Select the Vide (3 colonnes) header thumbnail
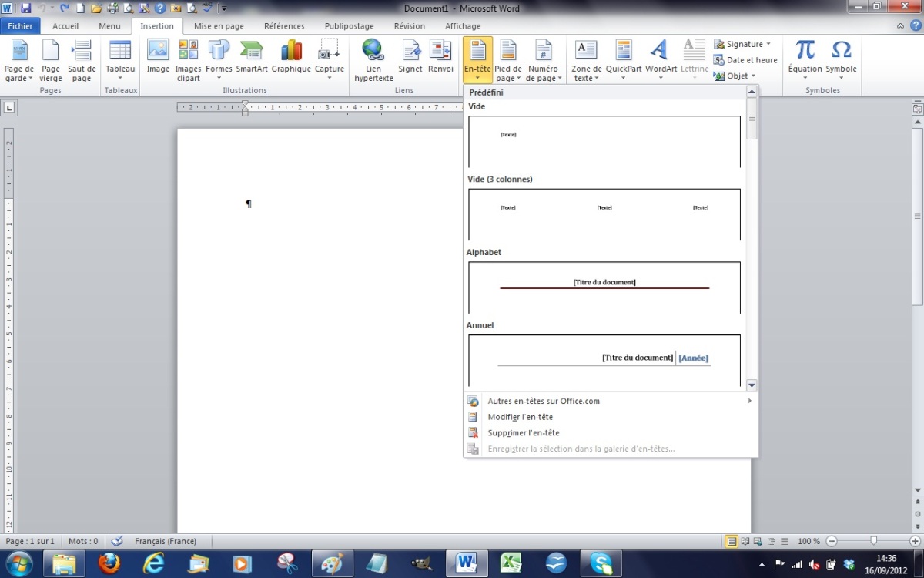Image resolution: width=924 pixels, height=578 pixels. pyautogui.click(x=604, y=214)
